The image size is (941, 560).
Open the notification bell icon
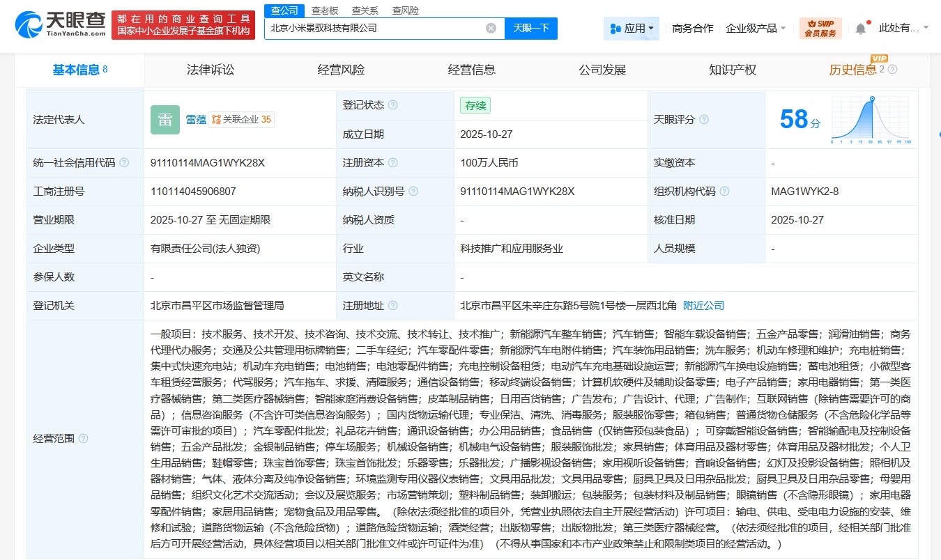coord(861,28)
